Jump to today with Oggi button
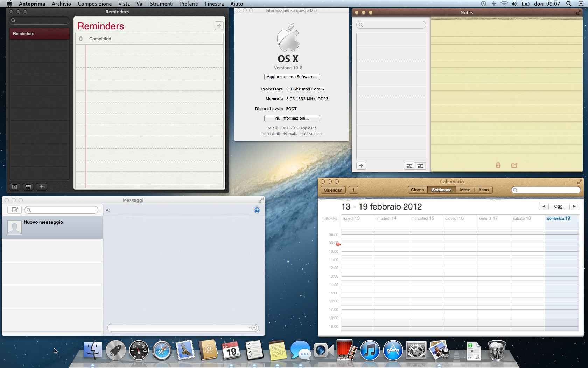Screen dimensions: 588x368 [x=559, y=206]
